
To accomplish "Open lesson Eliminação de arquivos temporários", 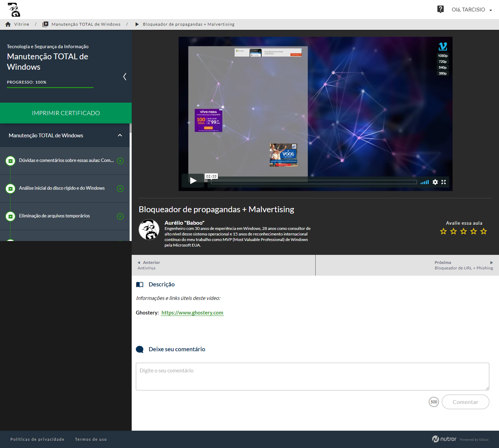I will pyautogui.click(x=54, y=216).
